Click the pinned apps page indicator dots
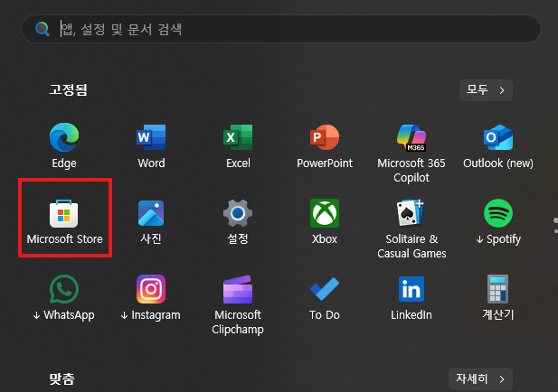The width and height of the screenshot is (558, 392). [555, 226]
